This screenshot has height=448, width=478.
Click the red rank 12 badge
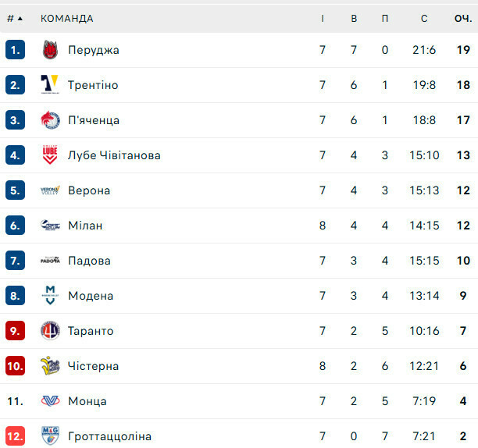point(16,436)
